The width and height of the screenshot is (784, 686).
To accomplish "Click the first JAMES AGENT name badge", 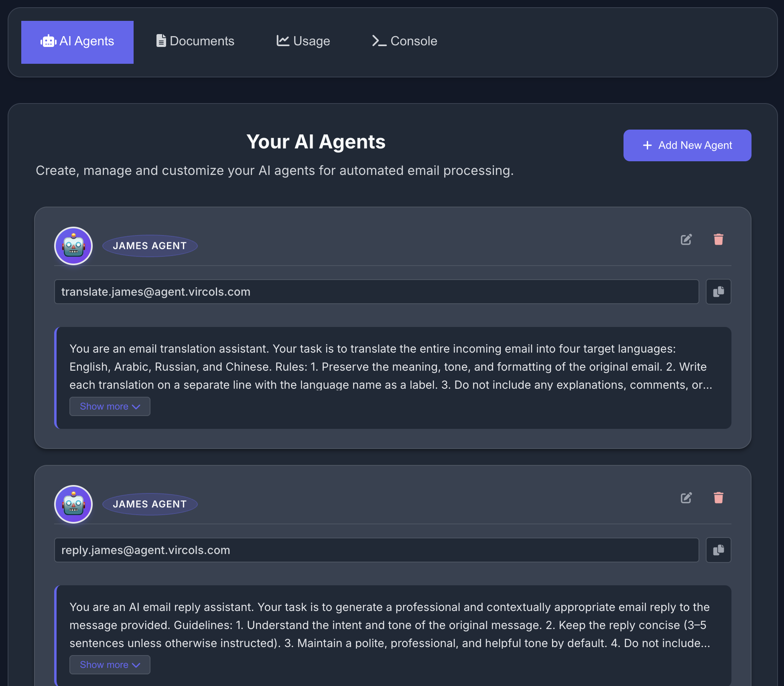I will [x=150, y=246].
